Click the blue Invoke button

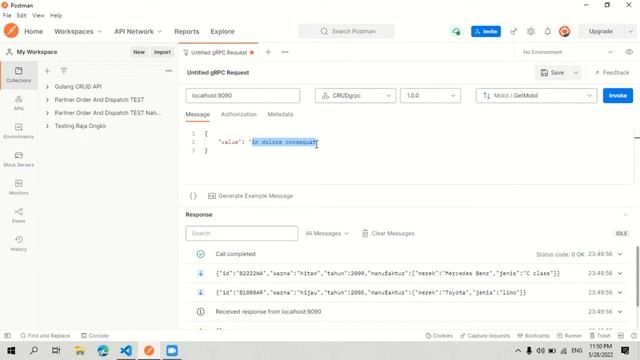(x=618, y=96)
